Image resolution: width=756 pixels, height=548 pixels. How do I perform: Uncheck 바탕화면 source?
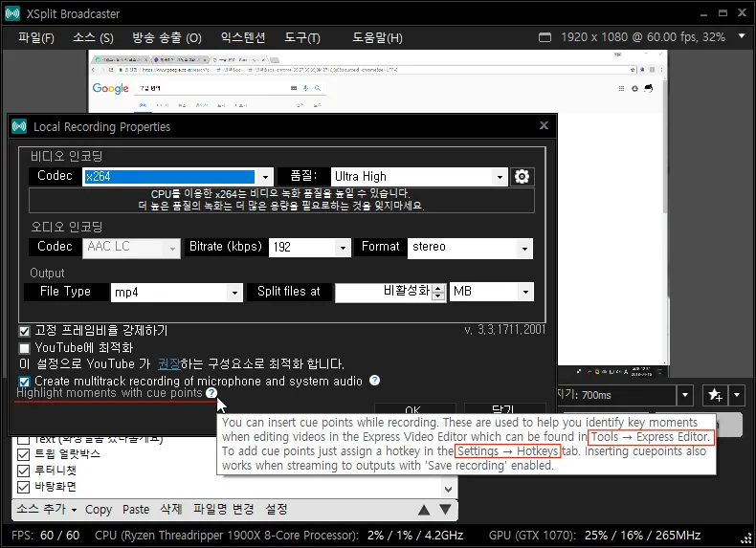coord(23,487)
